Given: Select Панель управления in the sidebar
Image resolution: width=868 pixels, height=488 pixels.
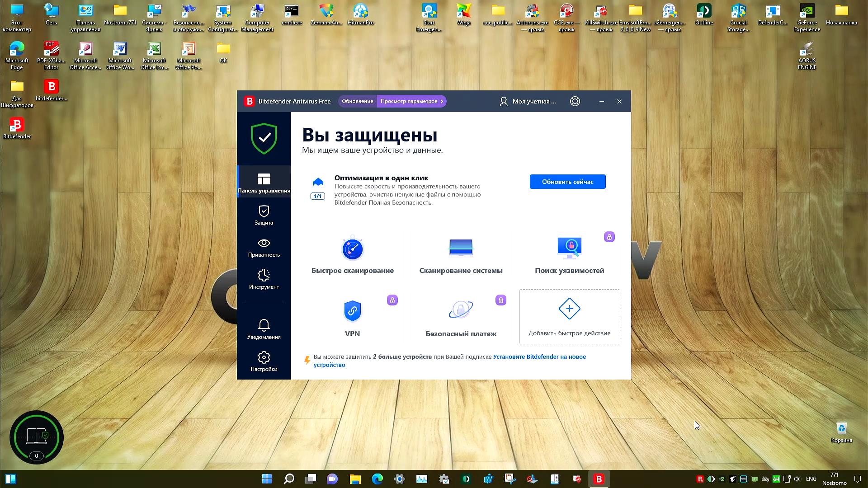Looking at the screenshot, I should (x=264, y=182).
